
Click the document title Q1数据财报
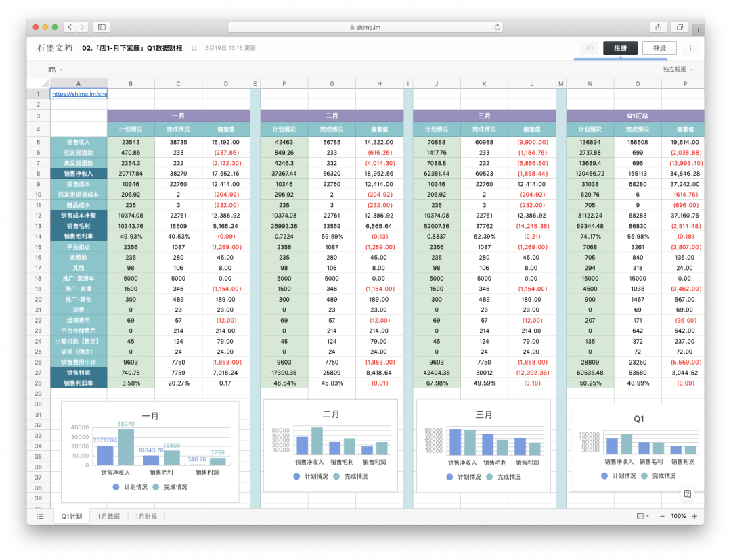point(132,48)
